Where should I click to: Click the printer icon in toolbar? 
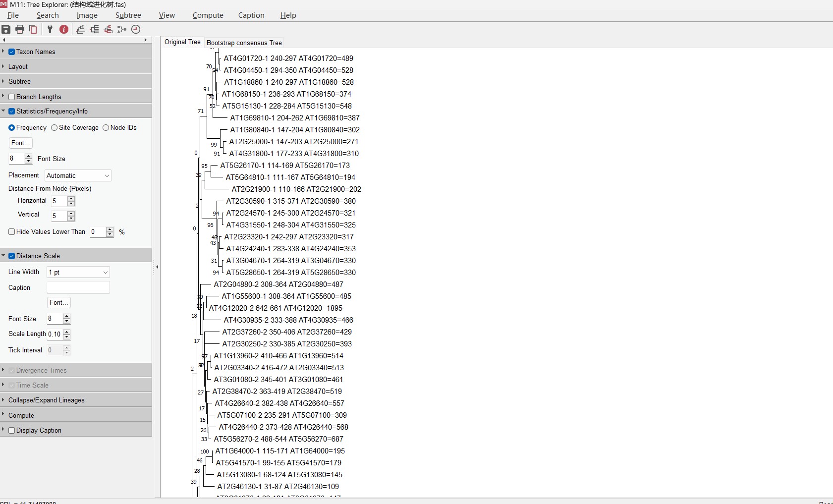pyautogui.click(x=20, y=29)
